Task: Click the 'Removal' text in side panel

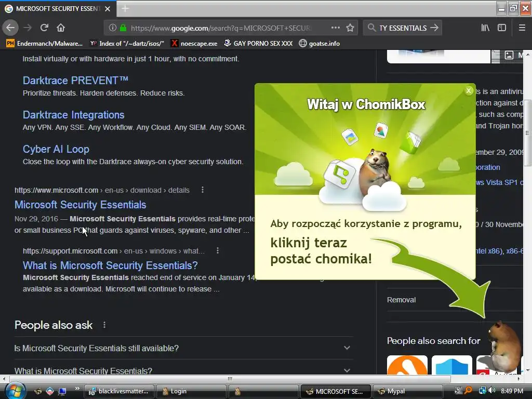Action: (402, 300)
